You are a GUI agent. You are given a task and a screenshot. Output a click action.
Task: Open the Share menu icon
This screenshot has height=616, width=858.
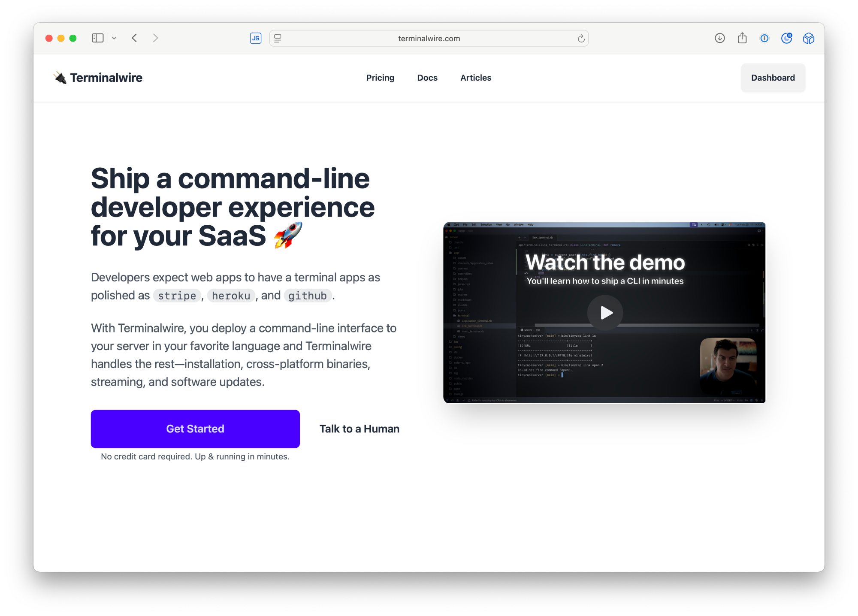tap(742, 38)
